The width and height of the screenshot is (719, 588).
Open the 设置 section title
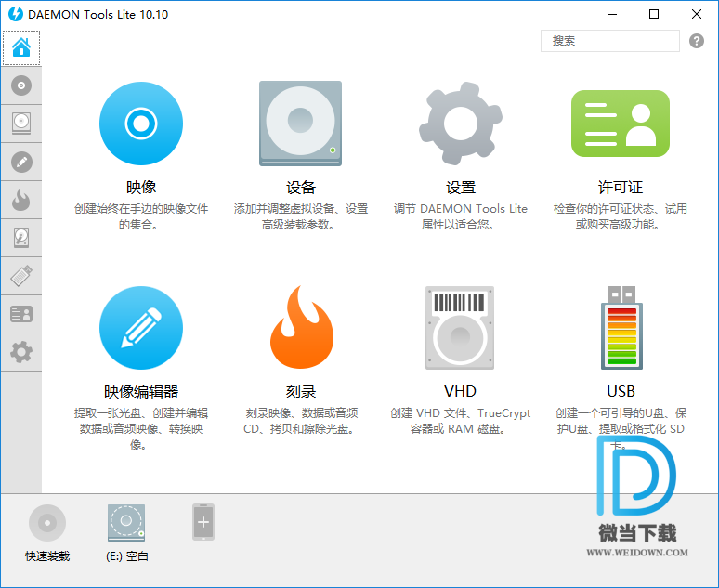click(461, 187)
